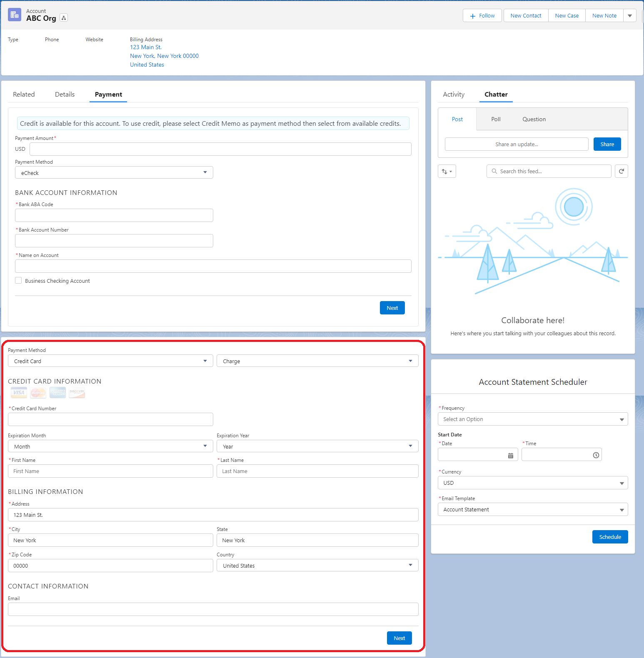Open the Expiration Month dropdown
The image size is (644, 658).
[x=110, y=446]
